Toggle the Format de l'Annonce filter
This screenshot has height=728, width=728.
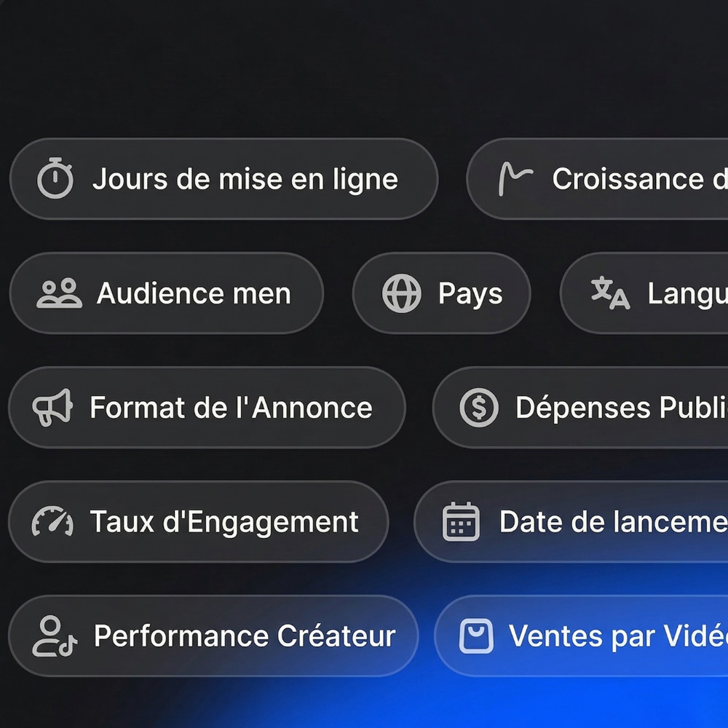tap(207, 408)
